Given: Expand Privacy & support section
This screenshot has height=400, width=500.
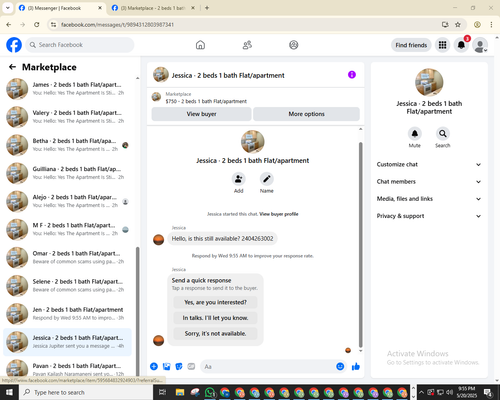Looking at the screenshot, I should [429, 216].
